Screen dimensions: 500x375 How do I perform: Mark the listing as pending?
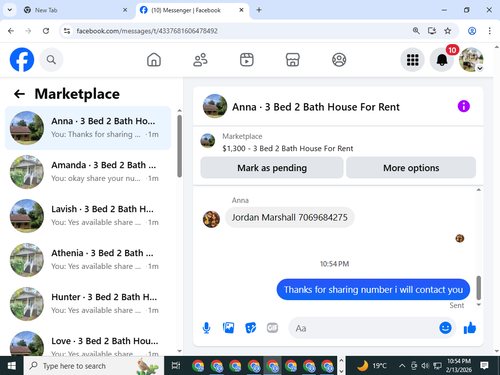272,168
